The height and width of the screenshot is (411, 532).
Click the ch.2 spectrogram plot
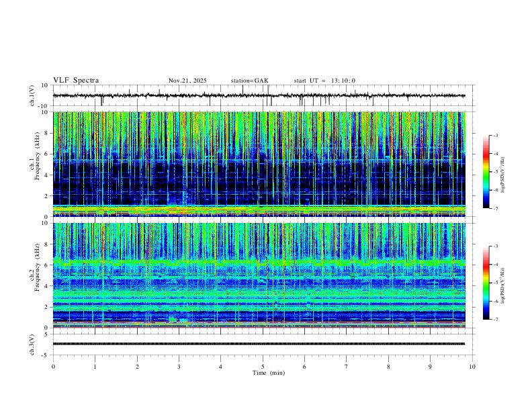tap(259, 275)
